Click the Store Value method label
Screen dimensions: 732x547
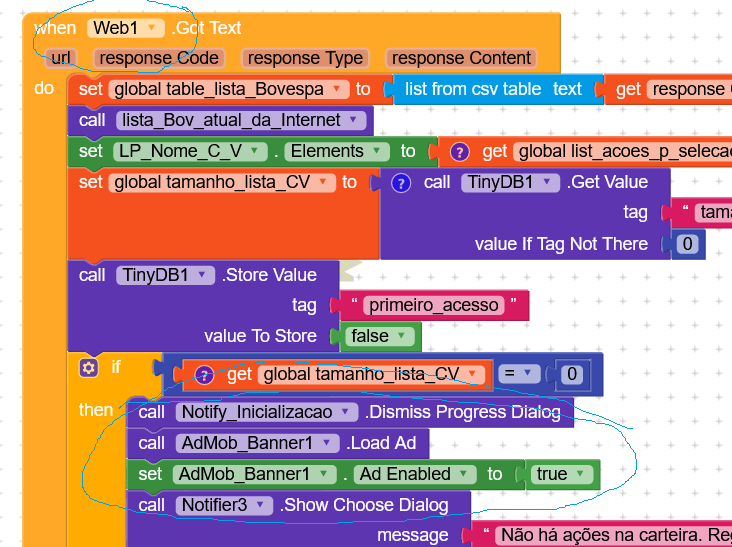pyautogui.click(x=269, y=275)
